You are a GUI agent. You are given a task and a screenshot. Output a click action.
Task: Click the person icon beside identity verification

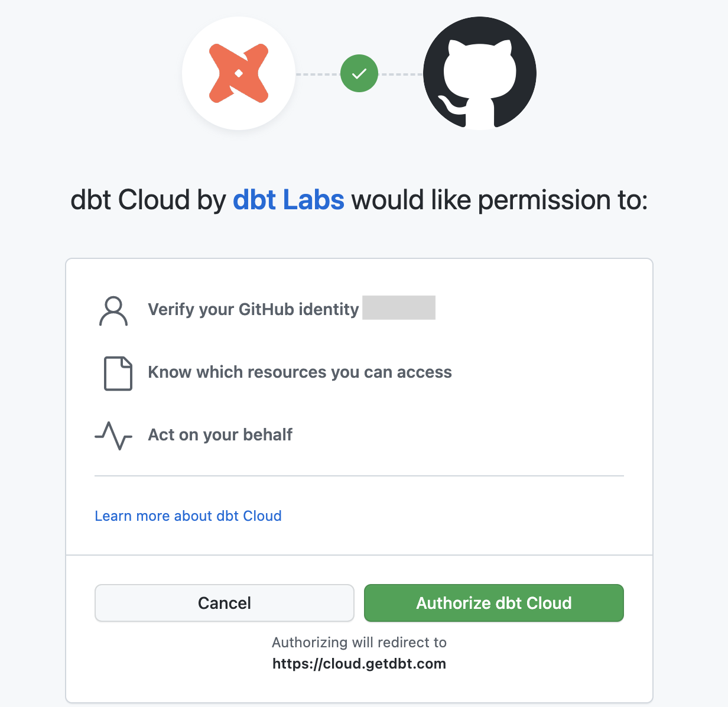[x=113, y=311]
